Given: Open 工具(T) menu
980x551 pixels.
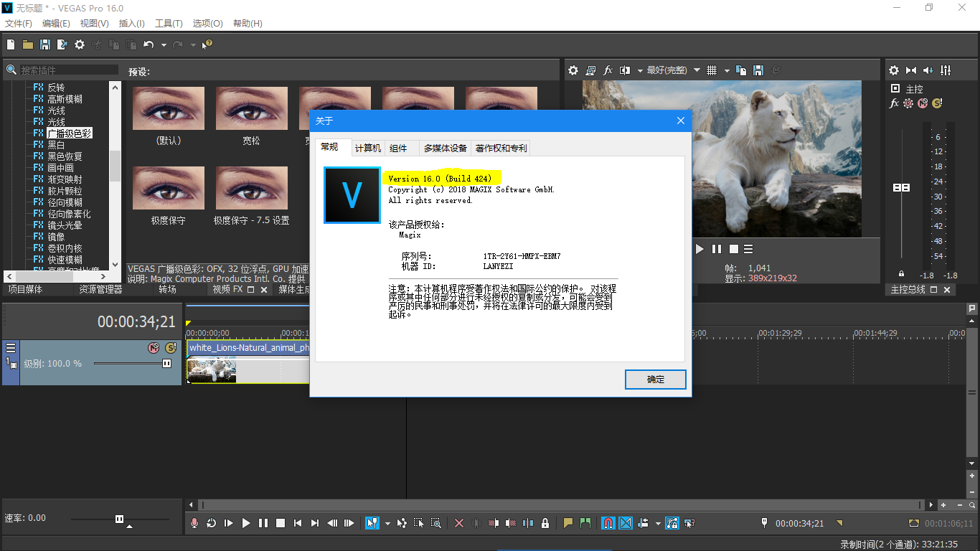Looking at the screenshot, I should coord(169,24).
